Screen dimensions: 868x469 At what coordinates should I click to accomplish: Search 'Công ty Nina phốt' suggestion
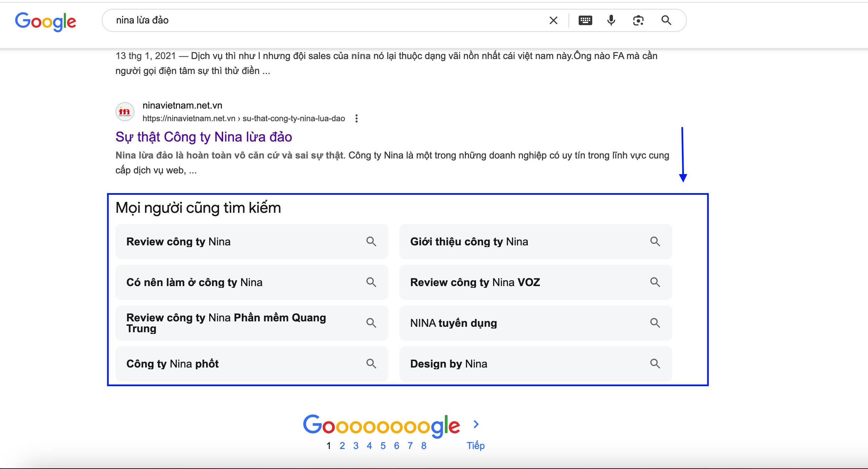coord(252,364)
